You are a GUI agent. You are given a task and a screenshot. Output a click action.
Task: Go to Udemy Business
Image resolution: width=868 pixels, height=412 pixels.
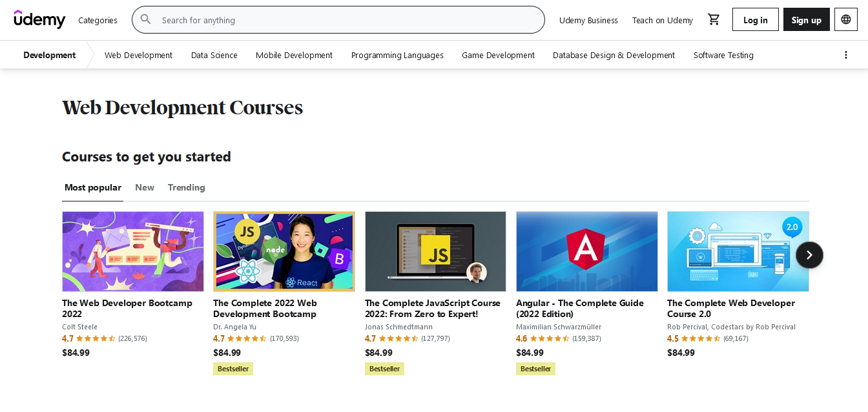point(588,20)
